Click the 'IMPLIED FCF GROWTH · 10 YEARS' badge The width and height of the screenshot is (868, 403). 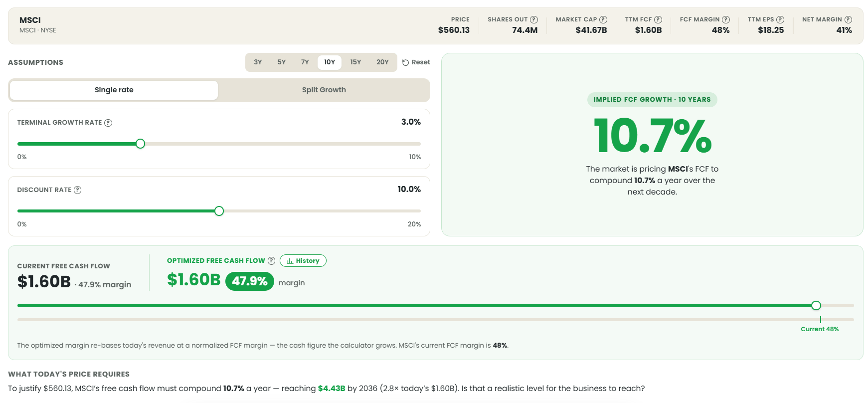click(652, 100)
